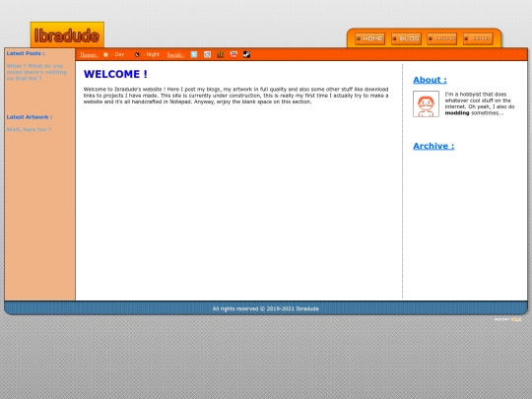Viewport: 532px width, 399px height.
Task: Go to the HOME tab
Action: [x=369, y=38]
